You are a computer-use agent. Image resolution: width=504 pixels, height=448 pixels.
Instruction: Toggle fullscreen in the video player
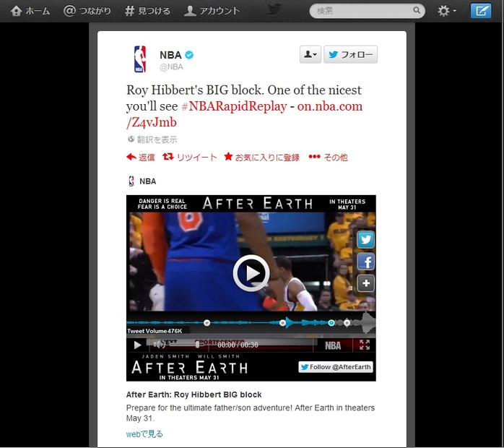click(365, 345)
